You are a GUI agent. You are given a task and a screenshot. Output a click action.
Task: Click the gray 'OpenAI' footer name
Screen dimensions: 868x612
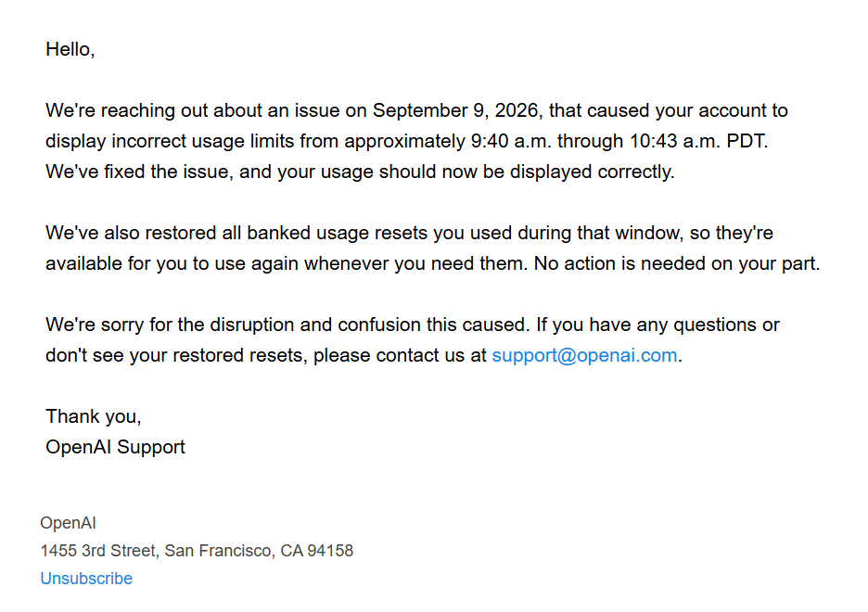click(68, 523)
